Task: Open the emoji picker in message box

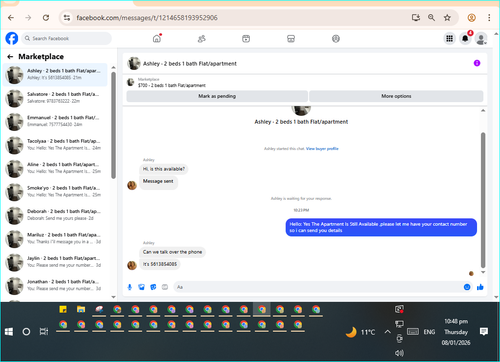Action: (467, 287)
